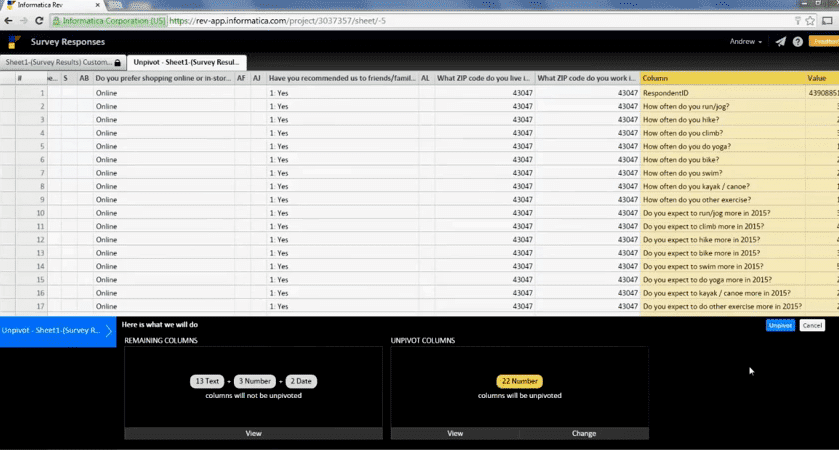Select 'Do you prefer shopping online' header
The height and width of the screenshot is (450, 839).
[163, 78]
